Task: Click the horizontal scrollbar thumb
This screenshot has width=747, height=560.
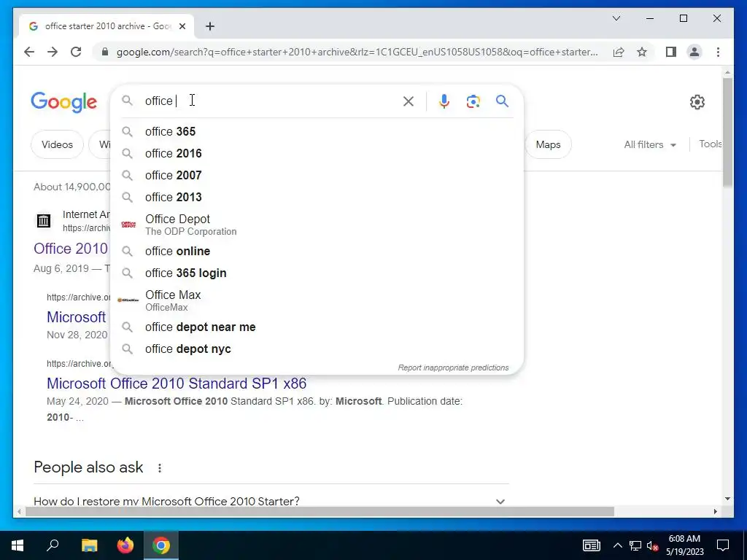Action: coord(320,511)
